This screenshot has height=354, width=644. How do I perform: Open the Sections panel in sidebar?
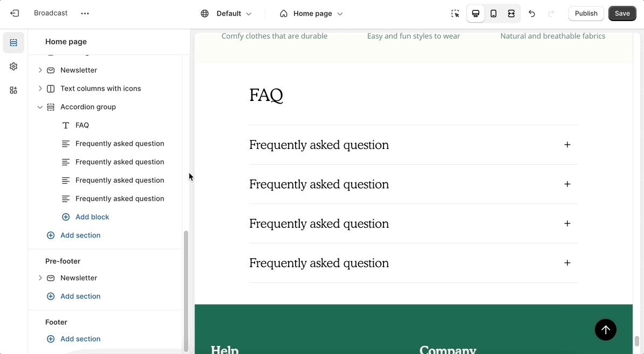pos(13,43)
